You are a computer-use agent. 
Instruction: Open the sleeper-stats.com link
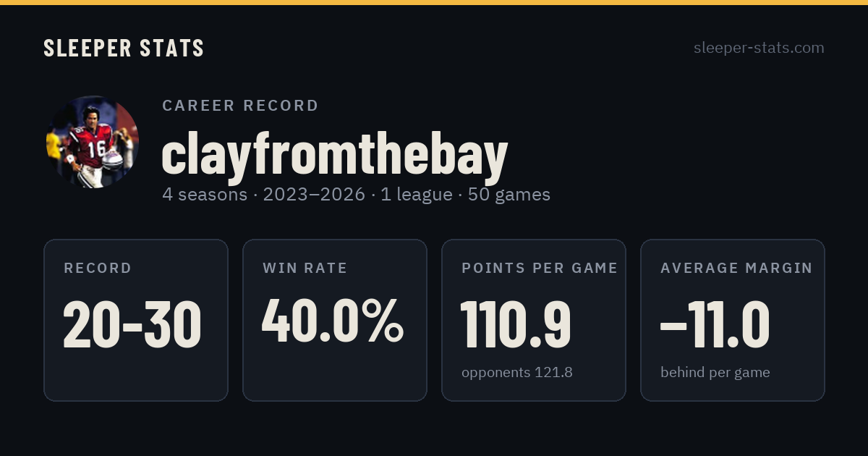(x=759, y=48)
